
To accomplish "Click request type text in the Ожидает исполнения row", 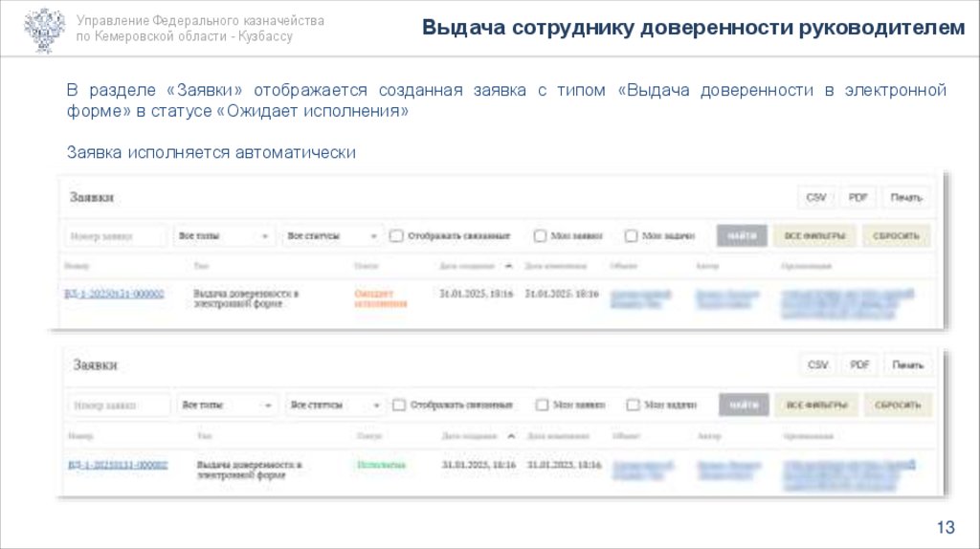I will pyautogui.click(x=246, y=298).
